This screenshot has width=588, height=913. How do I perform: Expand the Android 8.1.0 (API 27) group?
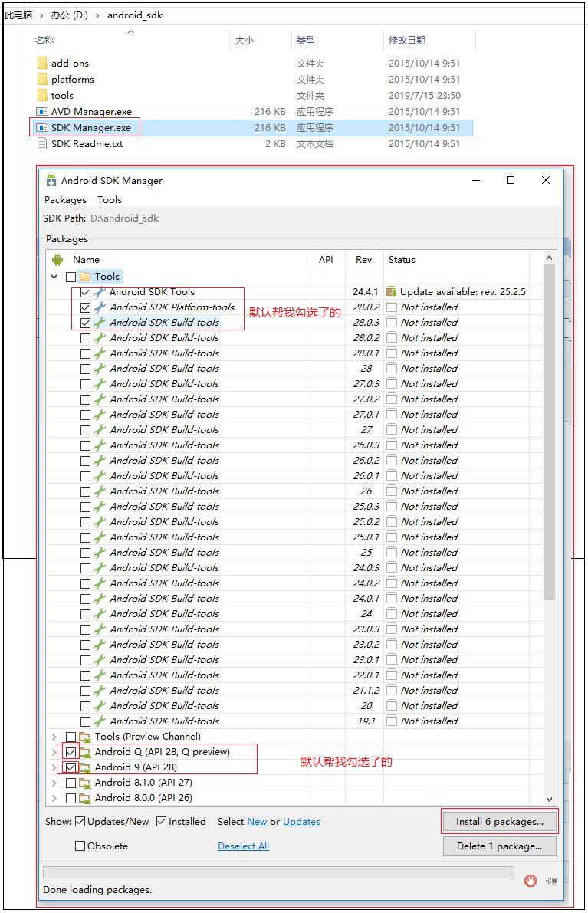54,783
